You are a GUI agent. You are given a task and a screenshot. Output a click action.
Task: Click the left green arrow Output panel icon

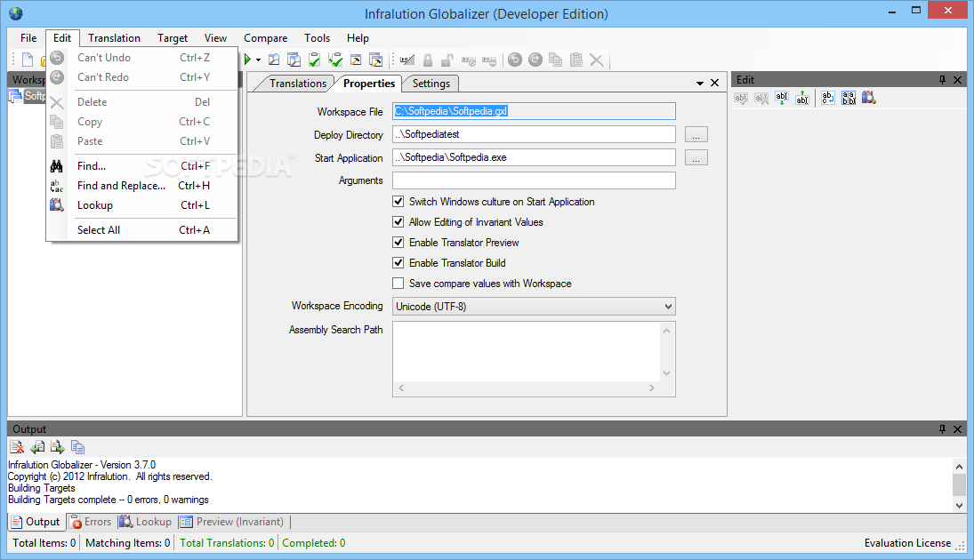[37, 446]
